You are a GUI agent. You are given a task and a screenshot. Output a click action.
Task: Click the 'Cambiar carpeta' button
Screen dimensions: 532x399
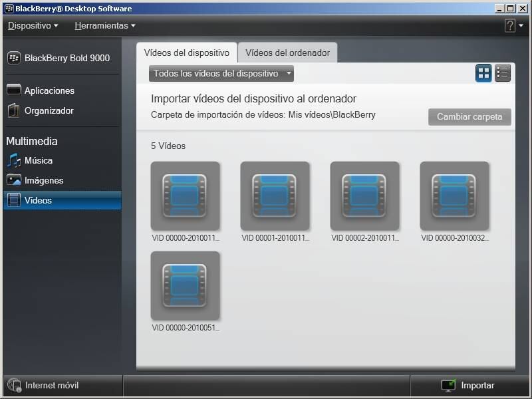click(x=469, y=117)
